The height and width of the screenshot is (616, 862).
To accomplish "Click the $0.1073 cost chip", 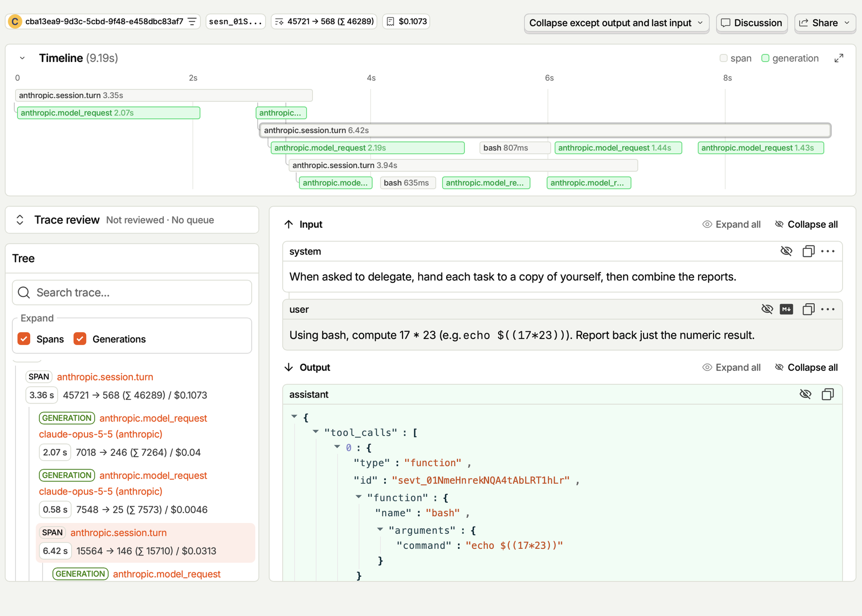I will pos(406,22).
